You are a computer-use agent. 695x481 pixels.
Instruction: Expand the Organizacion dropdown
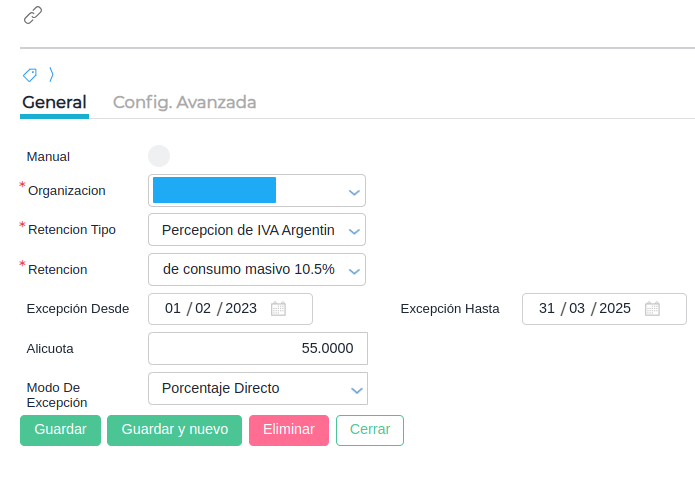(x=353, y=191)
